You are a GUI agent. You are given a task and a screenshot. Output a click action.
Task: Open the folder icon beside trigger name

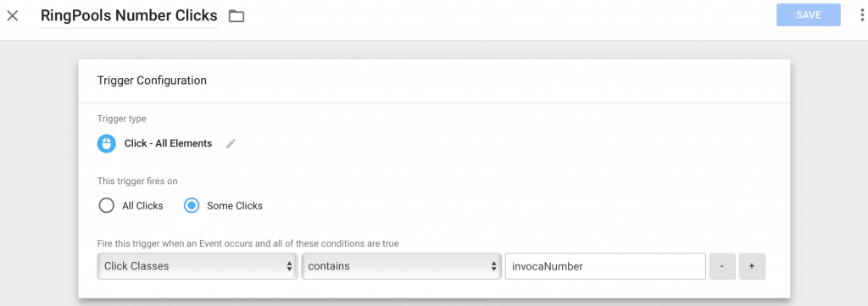pyautogui.click(x=237, y=16)
